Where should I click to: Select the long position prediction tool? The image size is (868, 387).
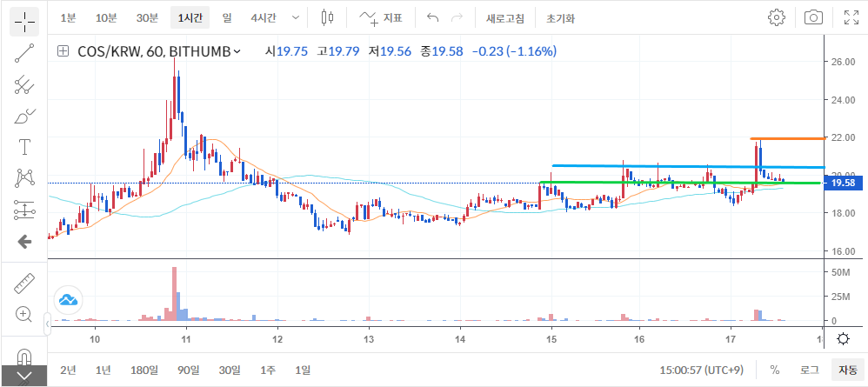[x=24, y=210]
